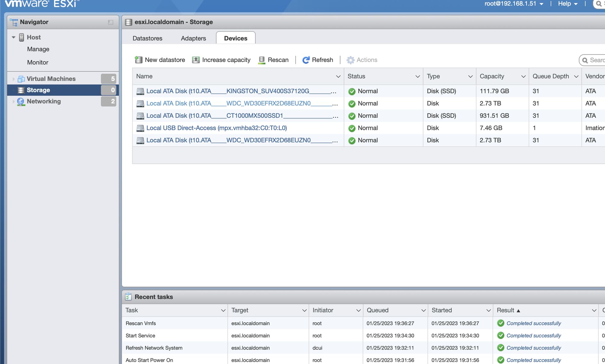Click the Rescan button label

278,60
